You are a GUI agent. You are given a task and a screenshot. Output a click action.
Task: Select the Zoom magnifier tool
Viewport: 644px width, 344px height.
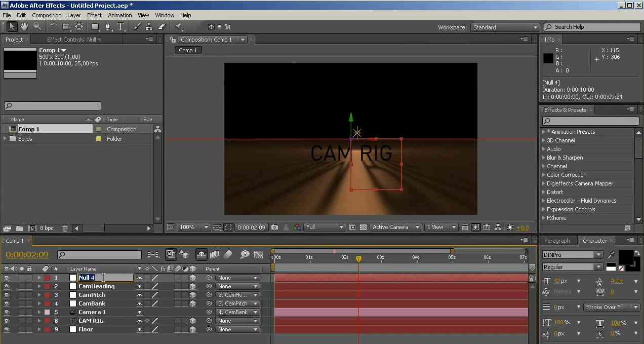pos(37,27)
